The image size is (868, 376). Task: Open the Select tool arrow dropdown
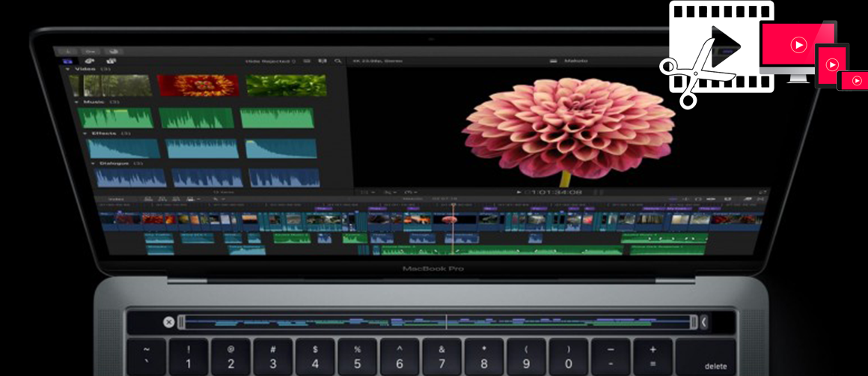pyautogui.click(x=218, y=198)
